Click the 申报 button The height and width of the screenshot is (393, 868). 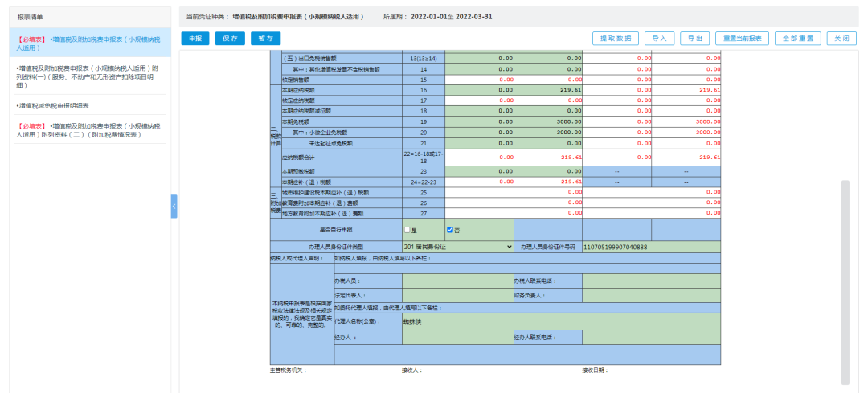(x=195, y=39)
